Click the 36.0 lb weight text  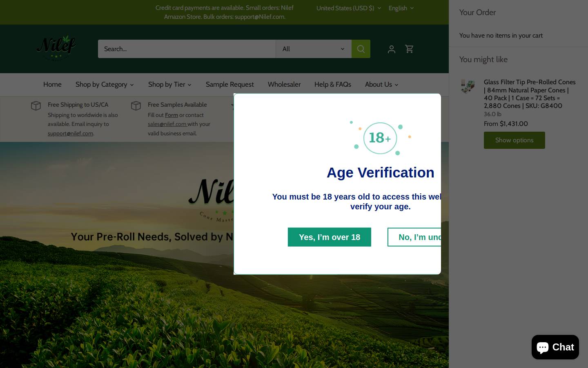(x=492, y=114)
